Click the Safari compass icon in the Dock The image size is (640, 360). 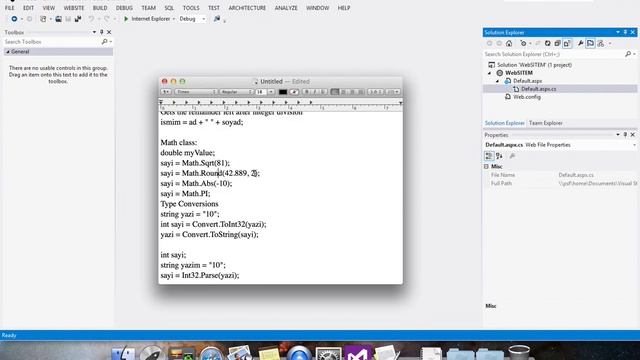(x=211, y=353)
